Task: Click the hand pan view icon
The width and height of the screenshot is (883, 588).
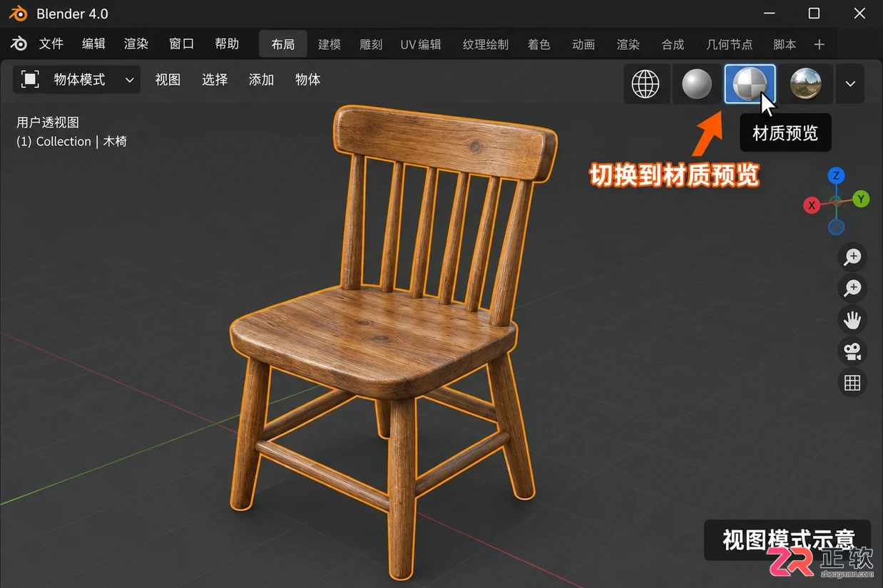Action: click(852, 320)
